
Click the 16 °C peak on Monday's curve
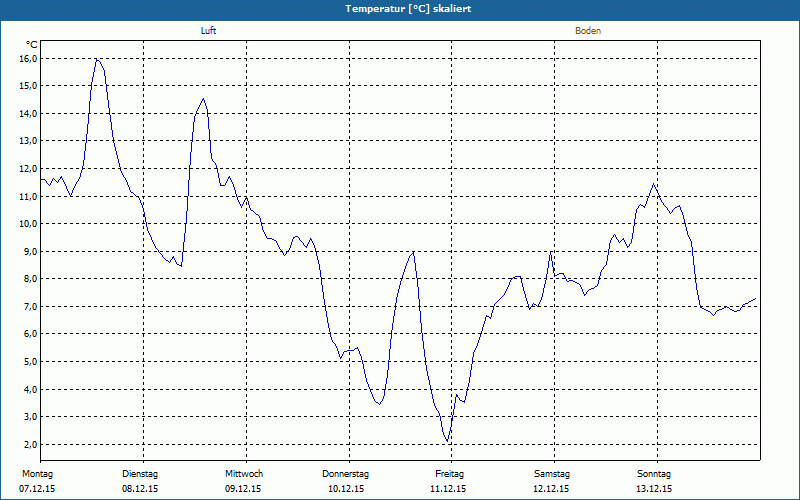click(x=96, y=59)
